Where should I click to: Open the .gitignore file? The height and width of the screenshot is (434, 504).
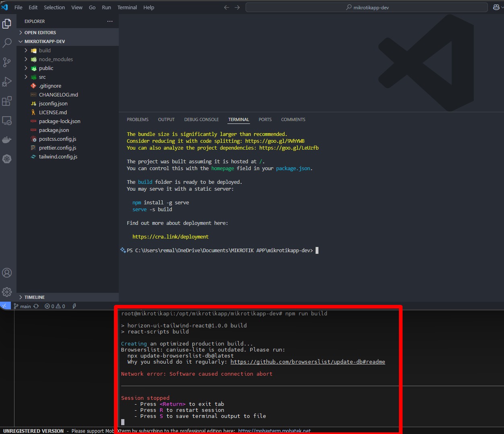[68, 86]
